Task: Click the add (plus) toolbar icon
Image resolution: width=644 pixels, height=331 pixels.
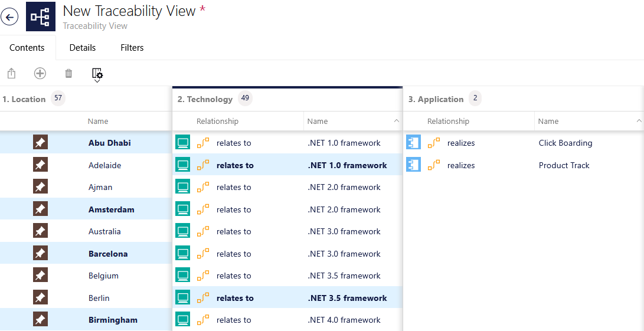Action: pos(40,74)
